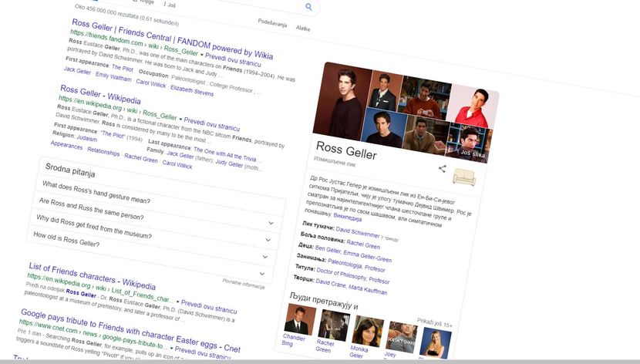Viewport: 640px width, 364px height.
Task: Open the blonde woman thumbnail in people row
Action: click(x=435, y=343)
